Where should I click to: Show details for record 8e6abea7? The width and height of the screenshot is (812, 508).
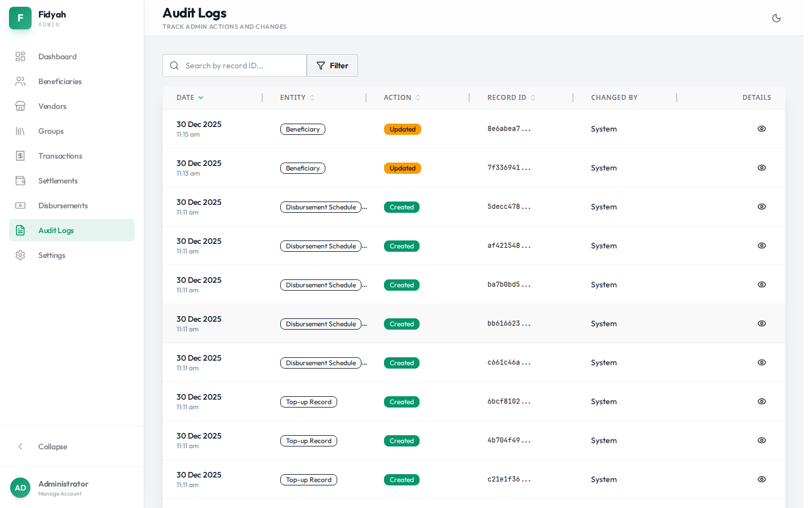coord(762,129)
